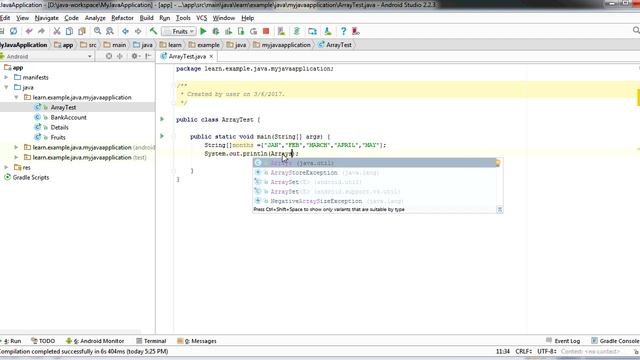Viewport: 640px width, 360px height.
Task: Select BankAccount class in tree
Action: tap(68, 117)
